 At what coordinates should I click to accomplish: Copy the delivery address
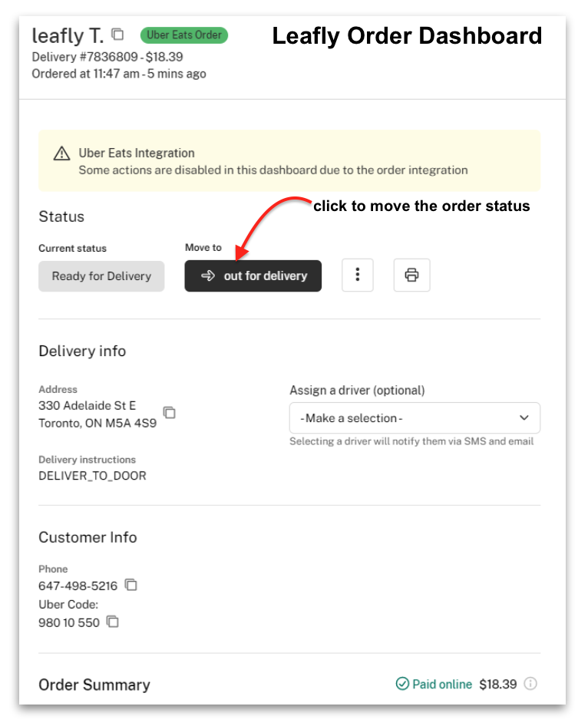click(x=170, y=413)
